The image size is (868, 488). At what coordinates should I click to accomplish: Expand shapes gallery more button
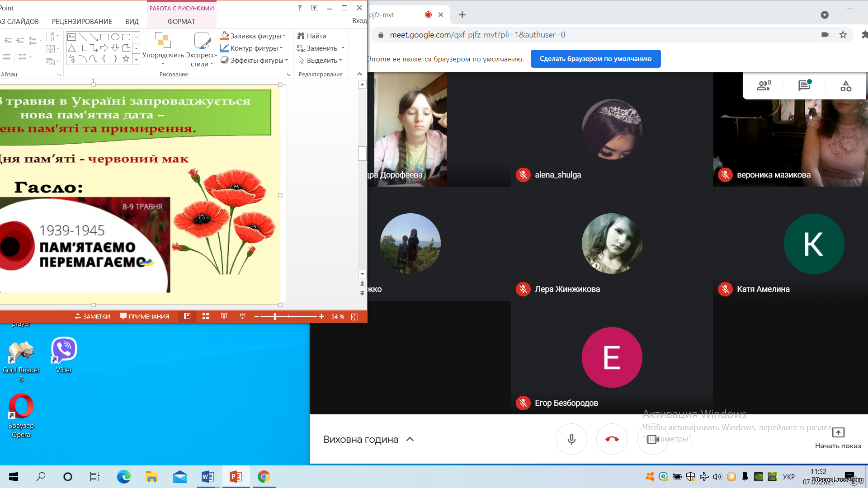click(x=136, y=59)
